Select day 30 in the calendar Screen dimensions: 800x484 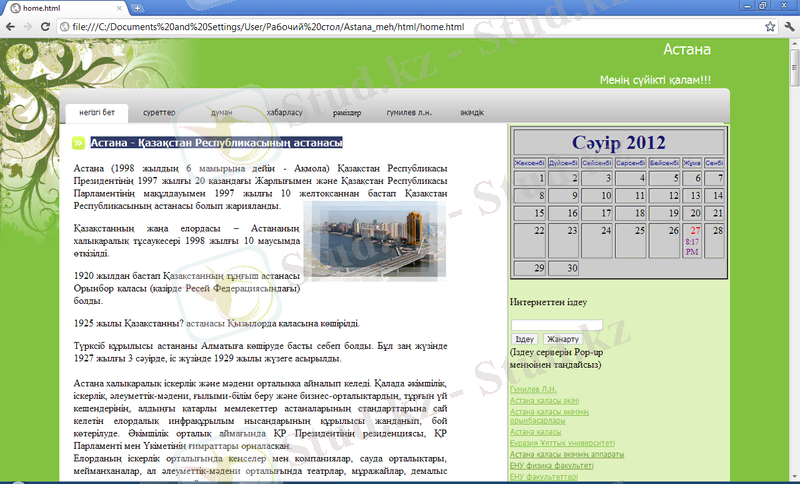click(563, 268)
